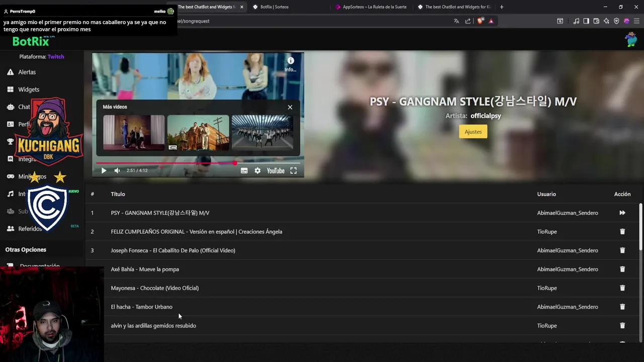Delete FELIZ CUMPLEAÑOS ORIGINAL from the queue
This screenshot has height=362, width=644.
[x=622, y=232]
